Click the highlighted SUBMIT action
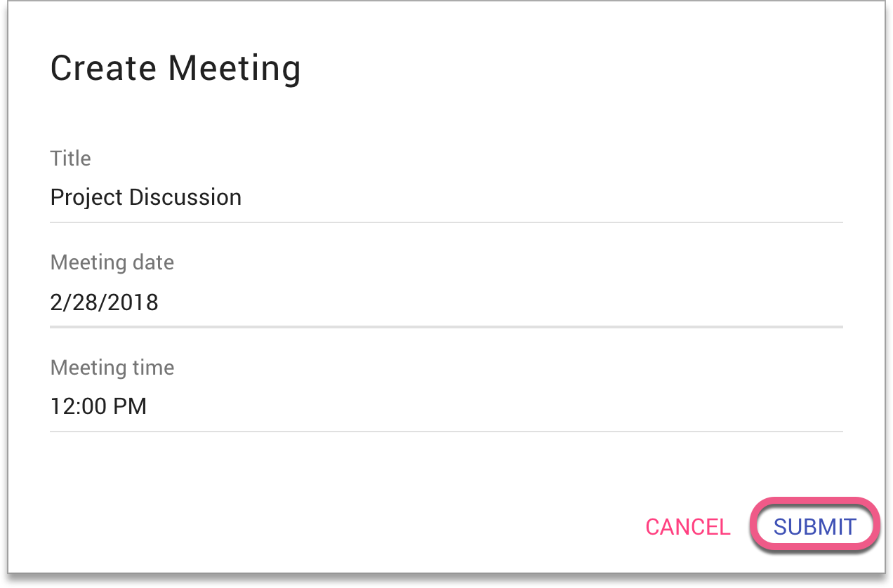This screenshot has width=893, height=588. 814,525
